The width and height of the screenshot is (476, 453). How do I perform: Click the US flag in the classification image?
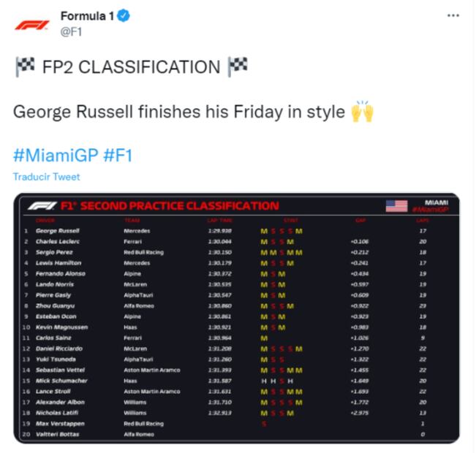[x=396, y=205]
